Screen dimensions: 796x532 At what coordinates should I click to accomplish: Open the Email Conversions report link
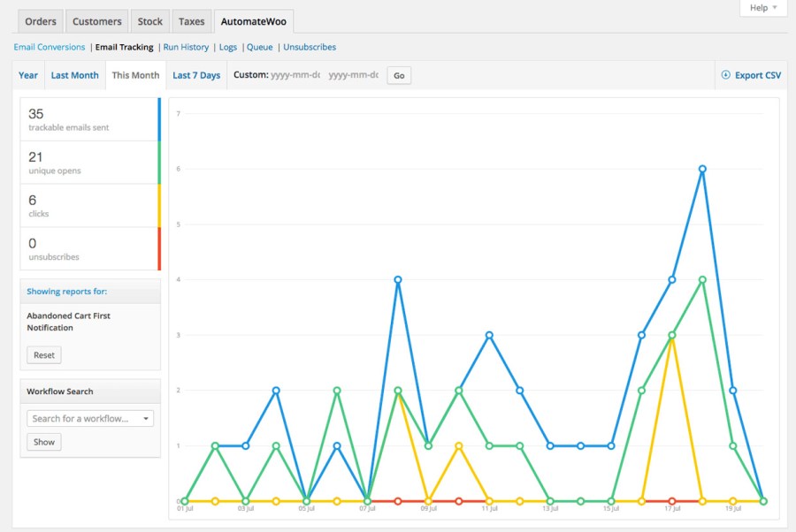(x=50, y=47)
